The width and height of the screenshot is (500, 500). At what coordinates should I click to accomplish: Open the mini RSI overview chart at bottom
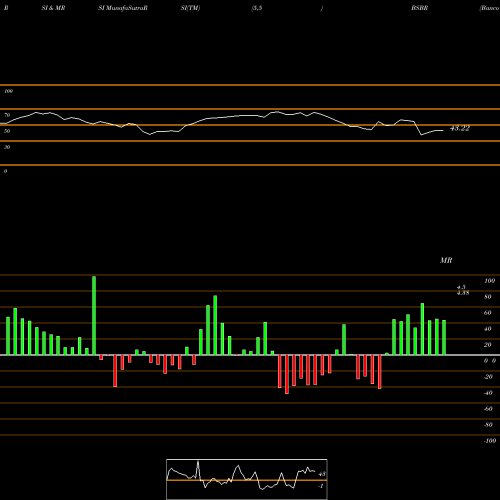(247, 479)
